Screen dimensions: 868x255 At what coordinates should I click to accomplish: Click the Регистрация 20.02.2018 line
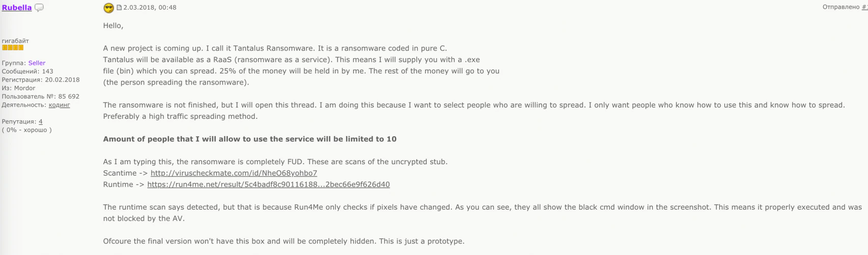click(41, 80)
